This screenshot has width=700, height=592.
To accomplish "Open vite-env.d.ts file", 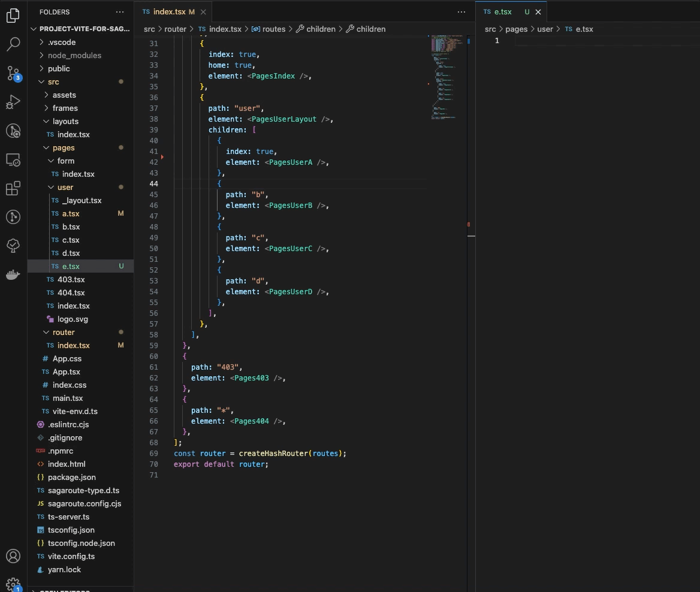I will (x=80, y=411).
